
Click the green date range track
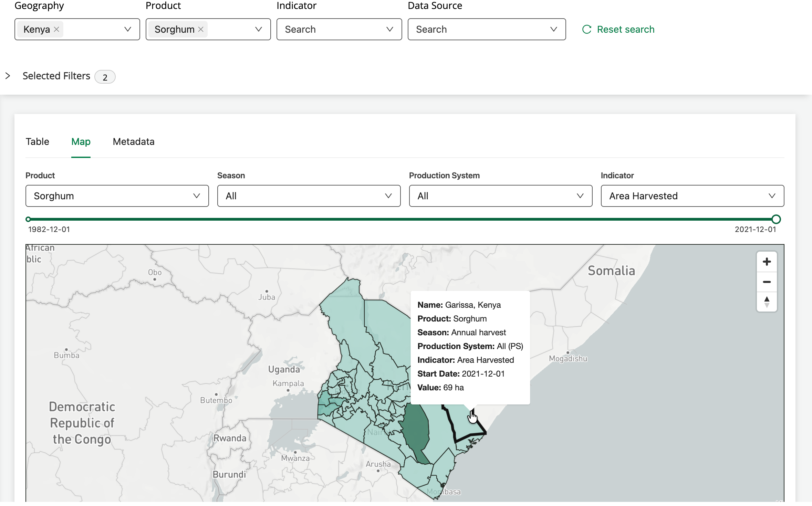pos(402,219)
